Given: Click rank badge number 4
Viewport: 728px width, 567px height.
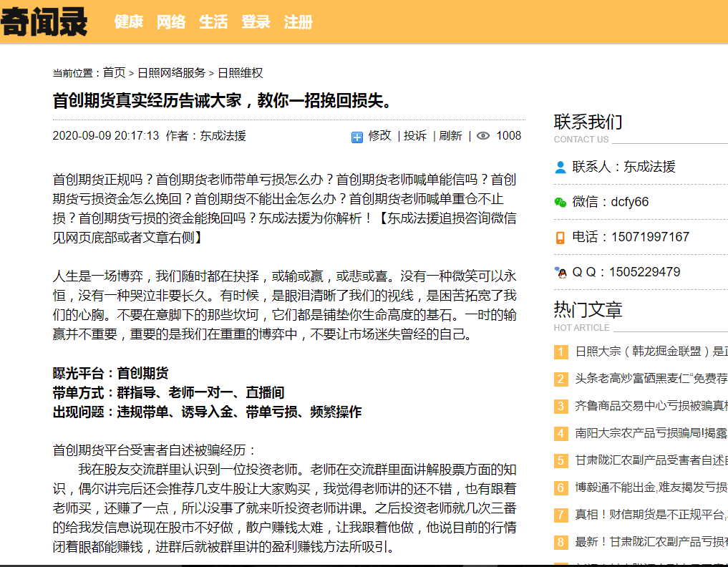Looking at the screenshot, I should click(x=561, y=434).
